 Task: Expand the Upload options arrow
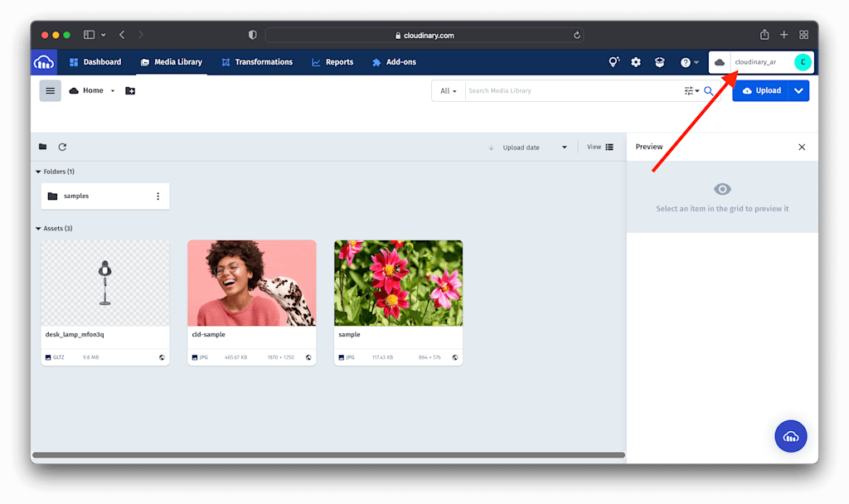(798, 90)
